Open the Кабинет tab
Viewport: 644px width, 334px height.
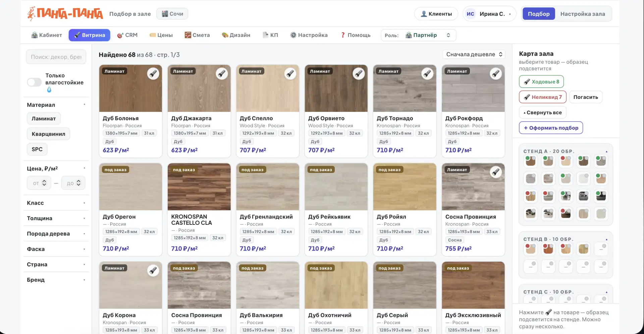pyautogui.click(x=47, y=35)
